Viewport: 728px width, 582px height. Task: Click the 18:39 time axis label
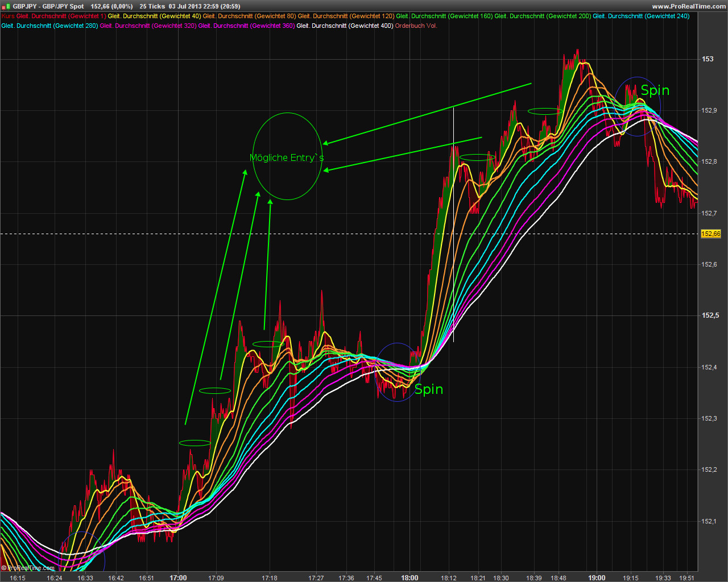(x=534, y=578)
